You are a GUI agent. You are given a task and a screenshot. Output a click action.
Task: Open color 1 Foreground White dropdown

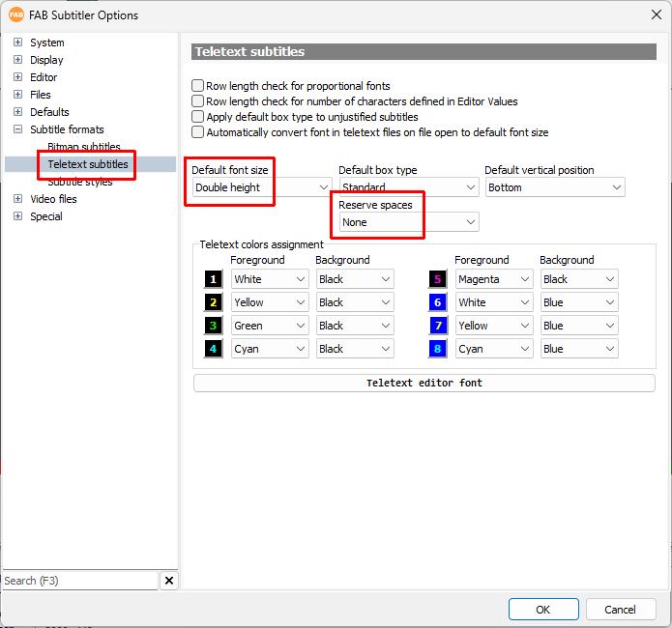tap(270, 279)
